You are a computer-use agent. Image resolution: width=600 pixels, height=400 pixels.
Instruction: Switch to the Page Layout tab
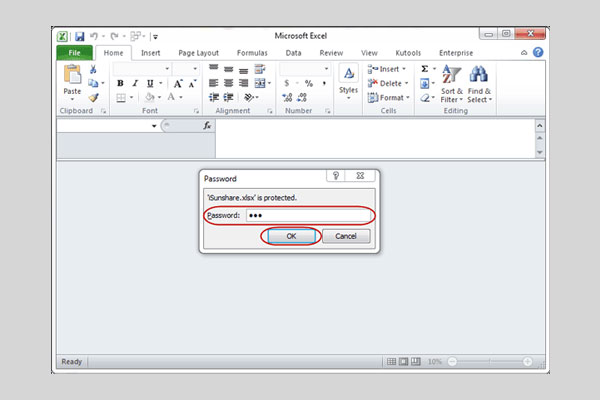tap(199, 53)
